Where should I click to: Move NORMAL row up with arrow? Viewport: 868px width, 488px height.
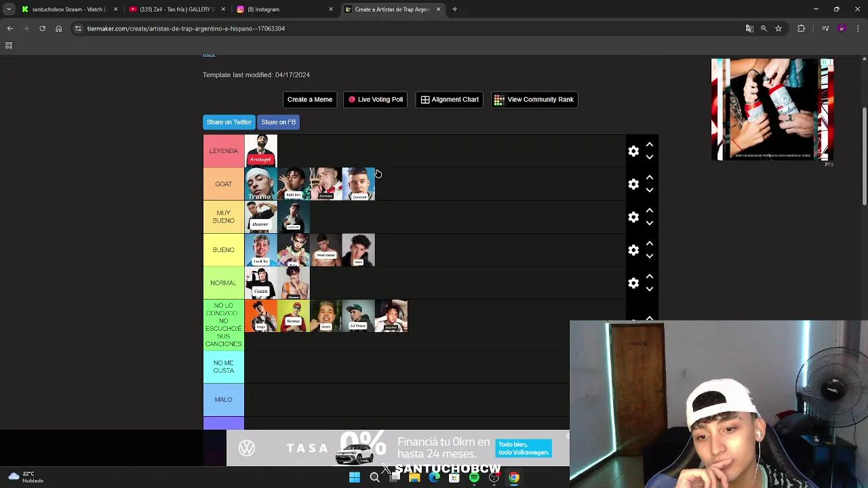point(650,277)
